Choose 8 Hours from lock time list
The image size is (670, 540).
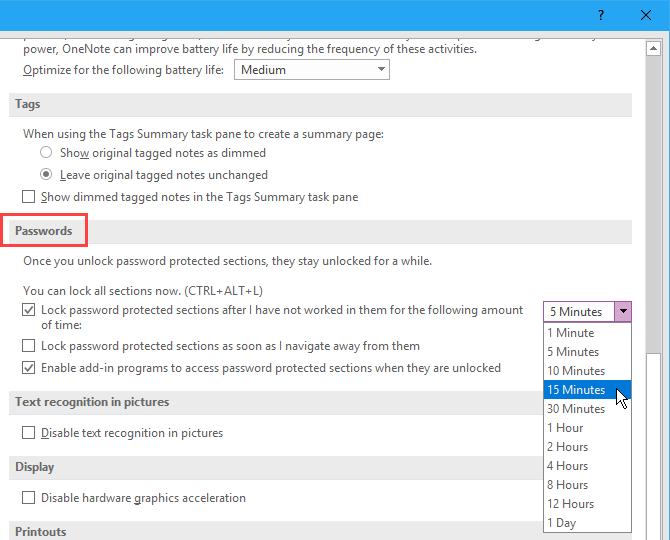click(587, 484)
